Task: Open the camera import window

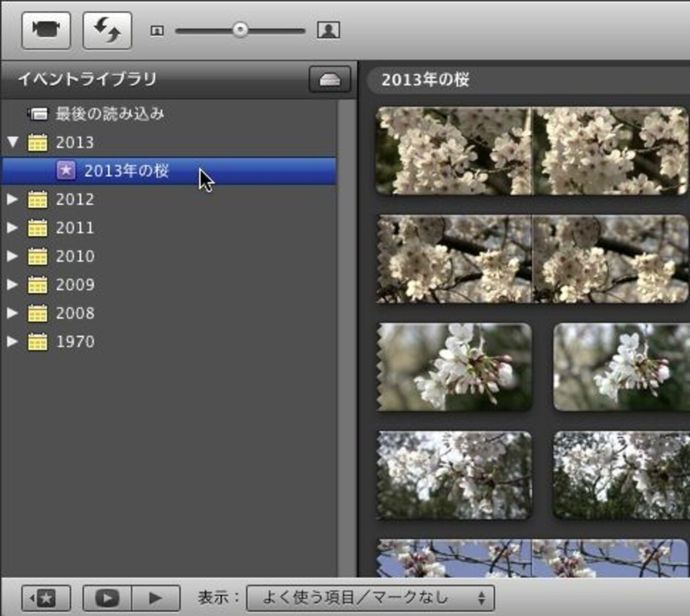Action: click(x=46, y=30)
